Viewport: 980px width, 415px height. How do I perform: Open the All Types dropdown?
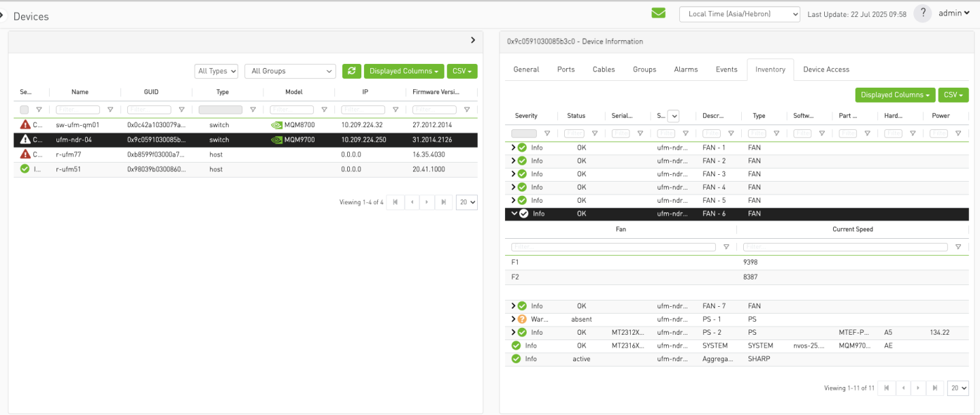(x=216, y=71)
